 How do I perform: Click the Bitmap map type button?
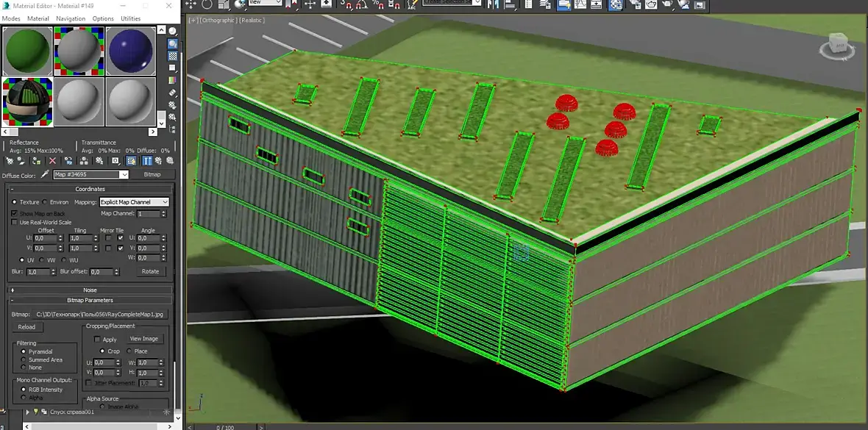152,174
